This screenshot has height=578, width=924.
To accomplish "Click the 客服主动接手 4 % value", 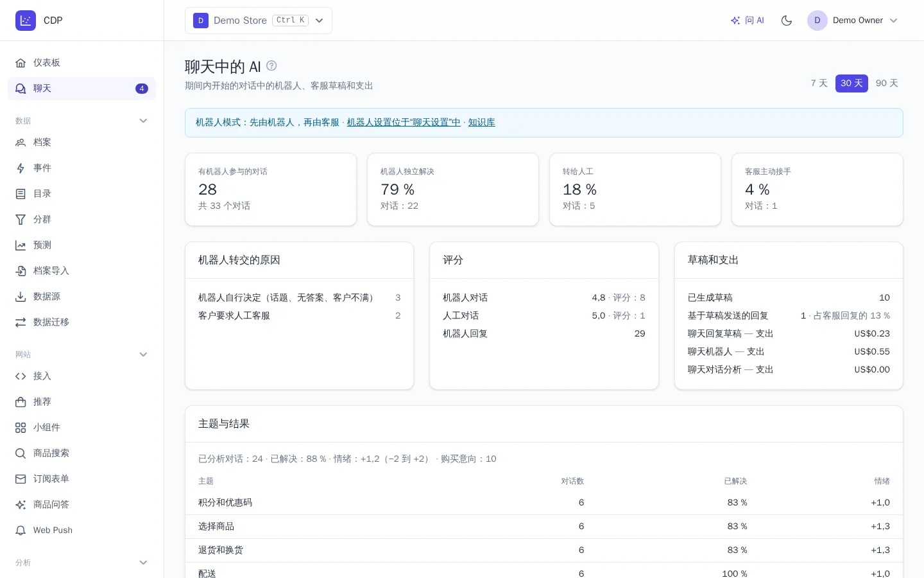I will (757, 189).
